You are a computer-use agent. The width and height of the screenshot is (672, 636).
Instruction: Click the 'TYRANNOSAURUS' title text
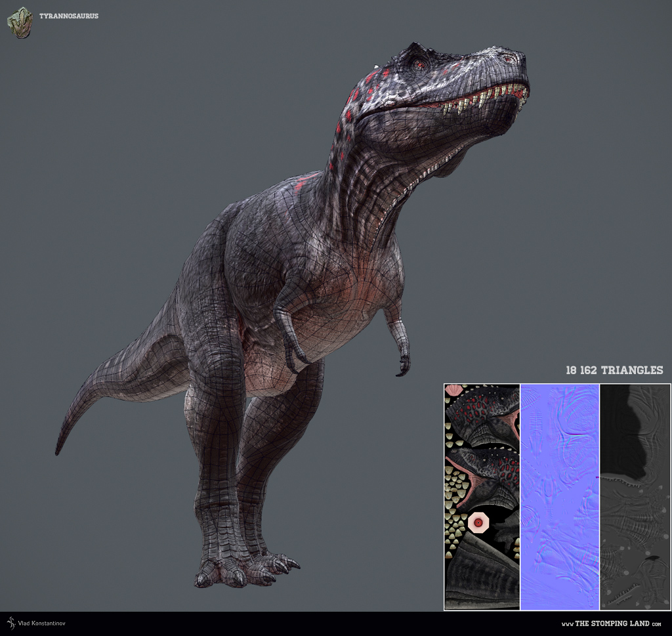point(69,16)
